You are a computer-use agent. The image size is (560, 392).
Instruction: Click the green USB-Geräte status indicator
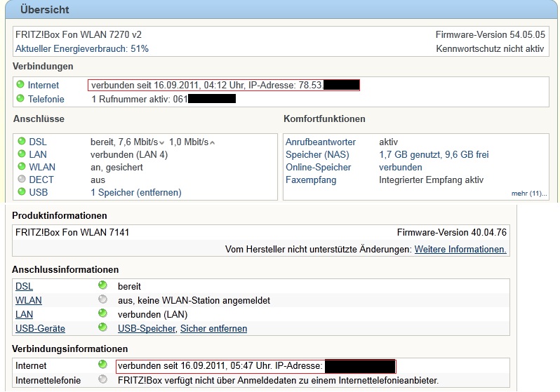(103, 328)
